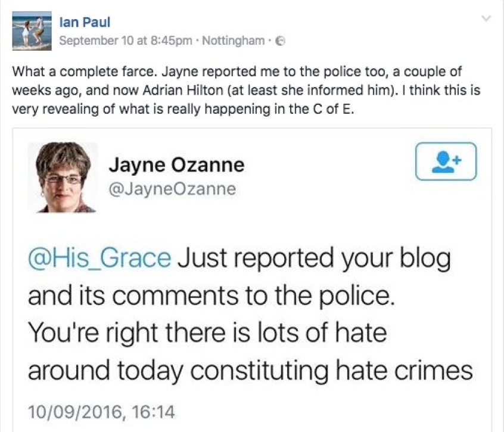Open Jayne Ozanne's avatar photo
This screenshot has width=504, height=432.
(x=63, y=177)
